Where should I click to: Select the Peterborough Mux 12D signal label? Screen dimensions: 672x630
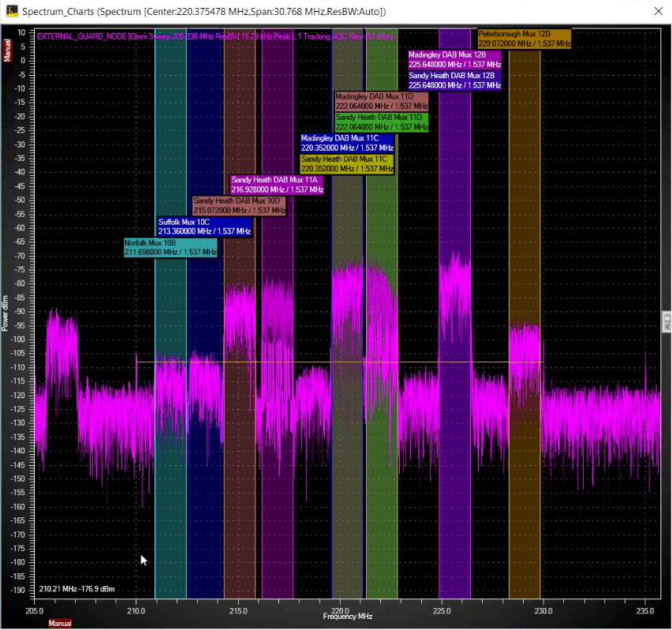click(525, 39)
